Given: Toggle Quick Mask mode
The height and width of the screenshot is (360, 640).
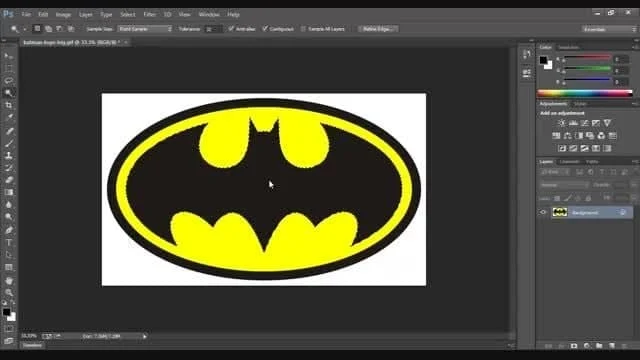Looking at the screenshot, I should coord(9,329).
